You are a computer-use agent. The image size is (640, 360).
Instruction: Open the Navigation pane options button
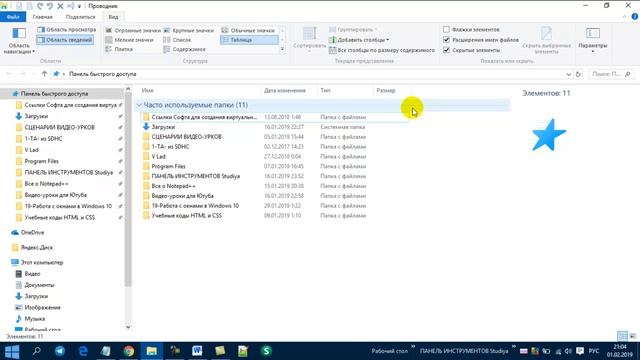click(x=19, y=40)
